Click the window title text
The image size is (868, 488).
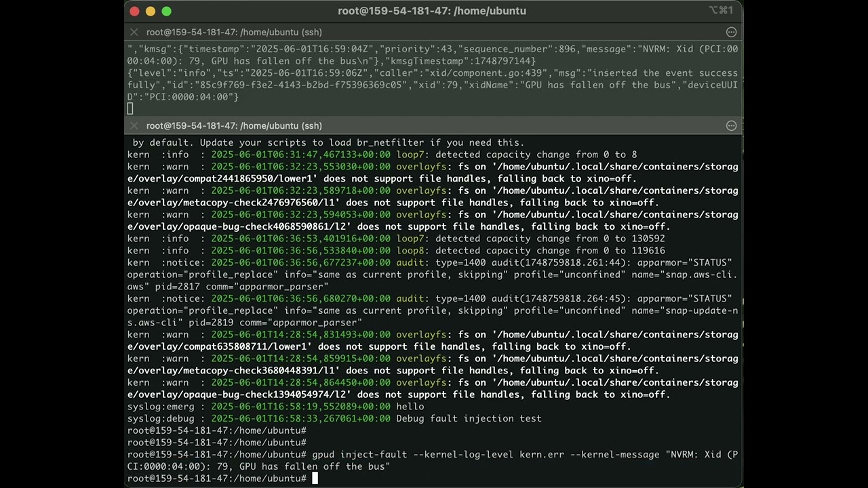(432, 11)
